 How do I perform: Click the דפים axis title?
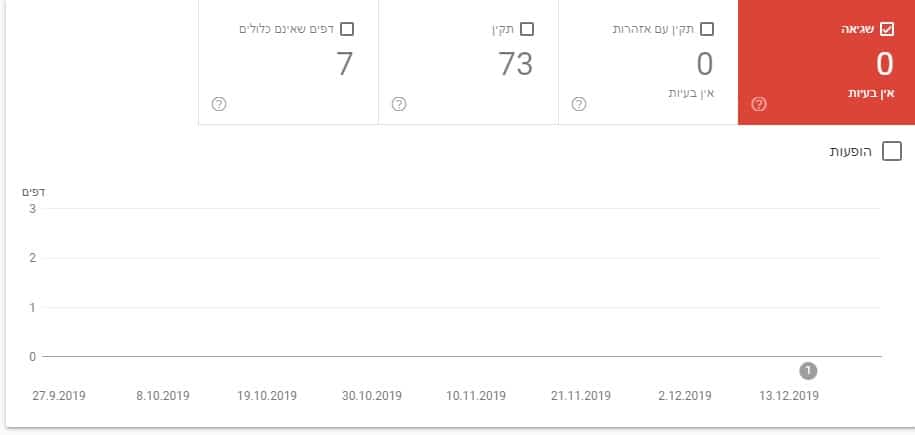coord(34,192)
